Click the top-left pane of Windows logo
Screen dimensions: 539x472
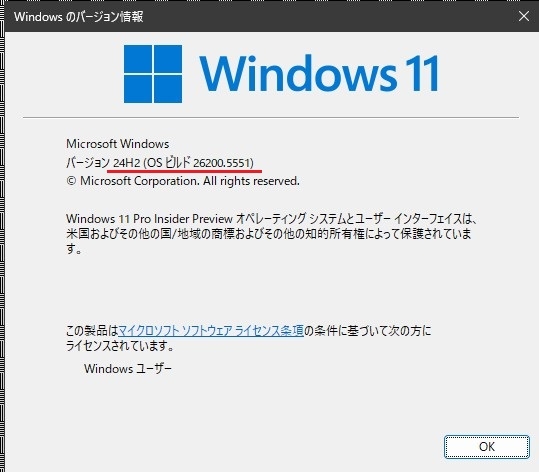click(138, 59)
